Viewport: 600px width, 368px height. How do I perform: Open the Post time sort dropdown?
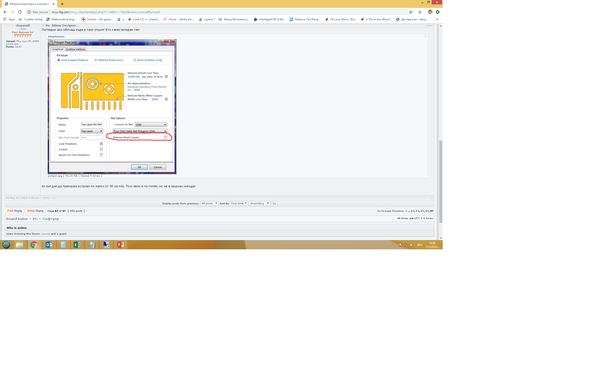(x=239, y=204)
